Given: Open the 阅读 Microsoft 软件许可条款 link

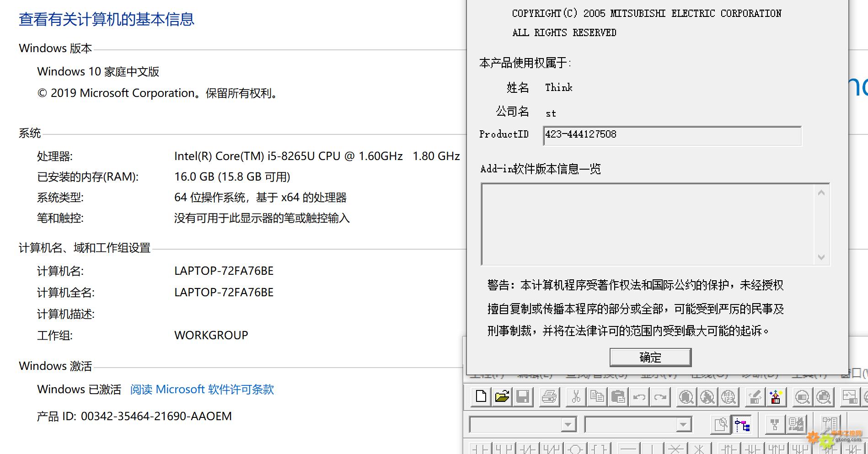Looking at the screenshot, I should pyautogui.click(x=202, y=389).
